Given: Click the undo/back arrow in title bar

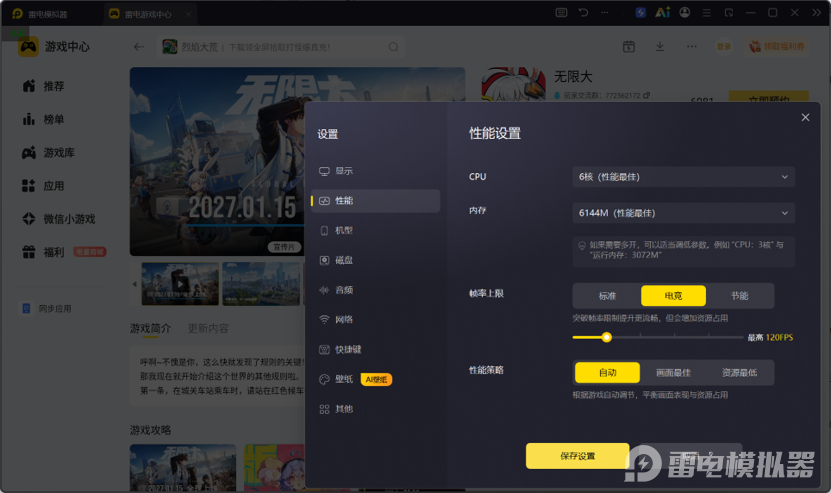Looking at the screenshot, I should (584, 13).
